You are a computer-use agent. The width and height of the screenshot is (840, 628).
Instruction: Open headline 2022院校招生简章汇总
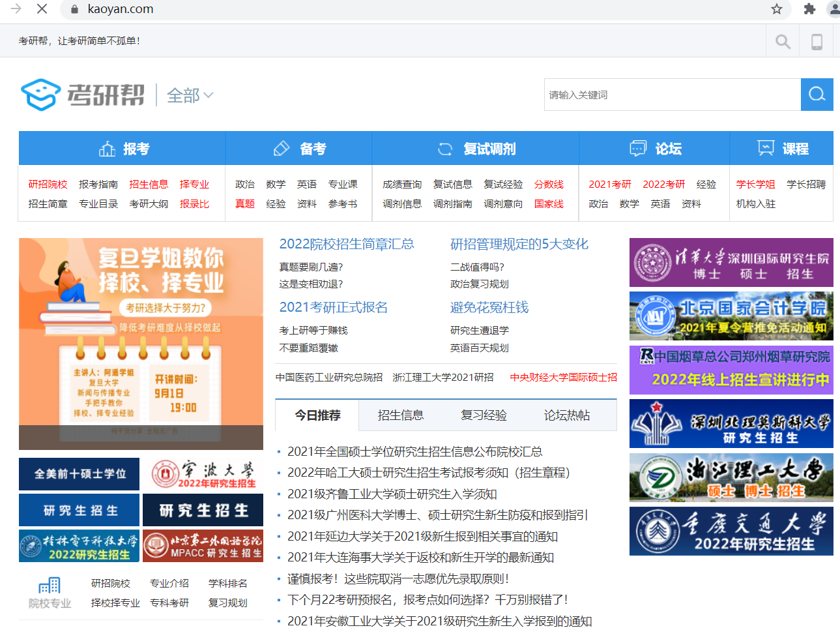tap(347, 244)
